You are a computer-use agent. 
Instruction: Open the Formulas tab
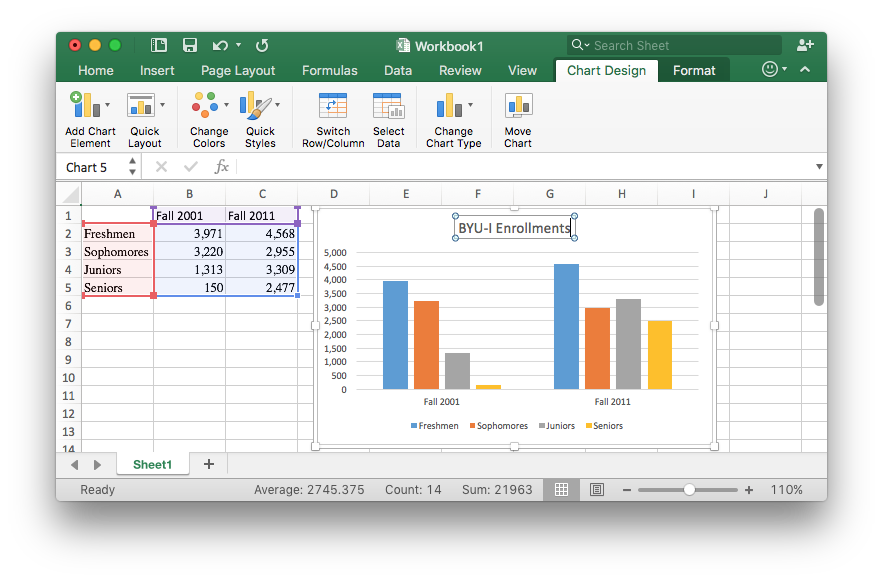(330, 70)
